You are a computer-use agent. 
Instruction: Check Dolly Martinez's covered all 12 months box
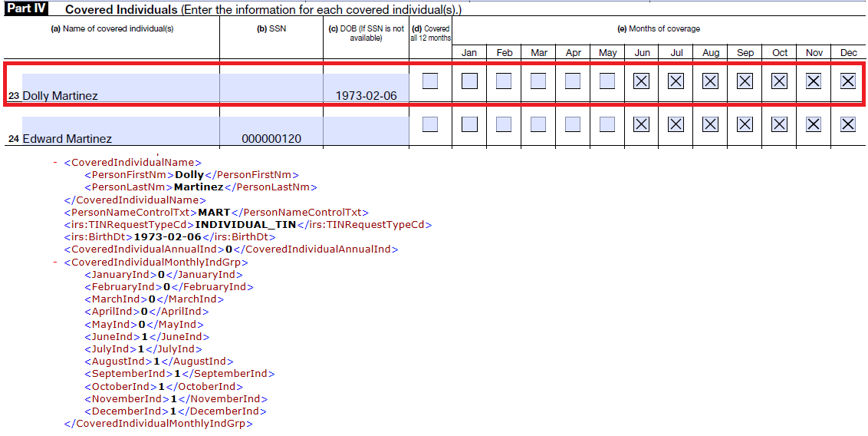click(x=430, y=81)
